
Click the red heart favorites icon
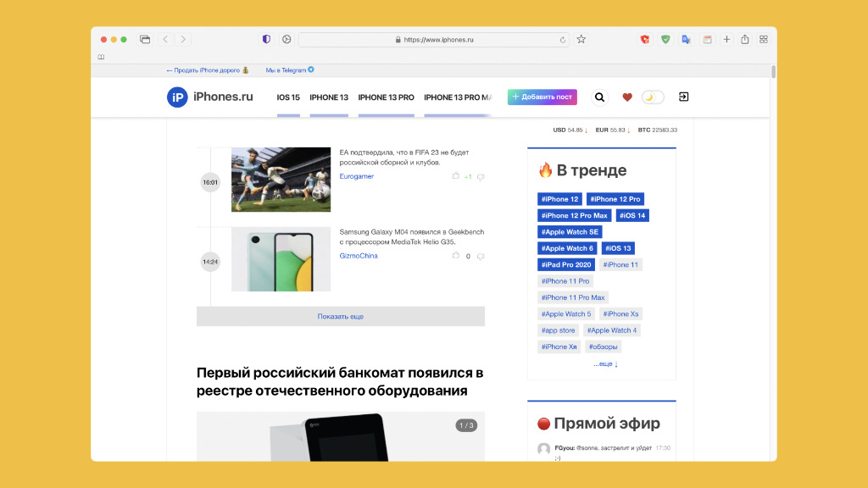626,97
